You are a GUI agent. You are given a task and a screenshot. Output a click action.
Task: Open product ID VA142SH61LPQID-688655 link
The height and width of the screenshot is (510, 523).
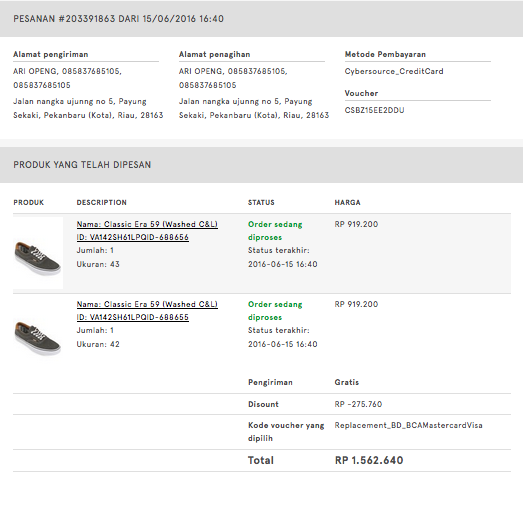133,317
